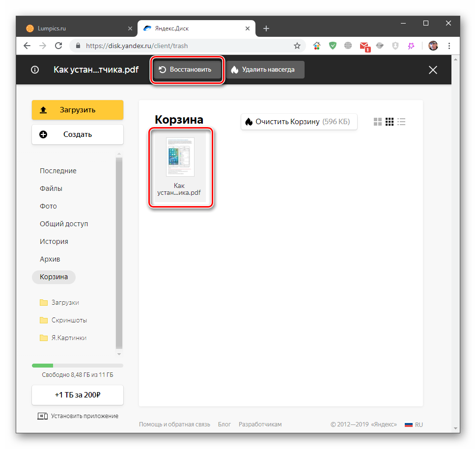The image size is (476, 449).
Task: Open Последние in sidebar
Action: tap(58, 171)
